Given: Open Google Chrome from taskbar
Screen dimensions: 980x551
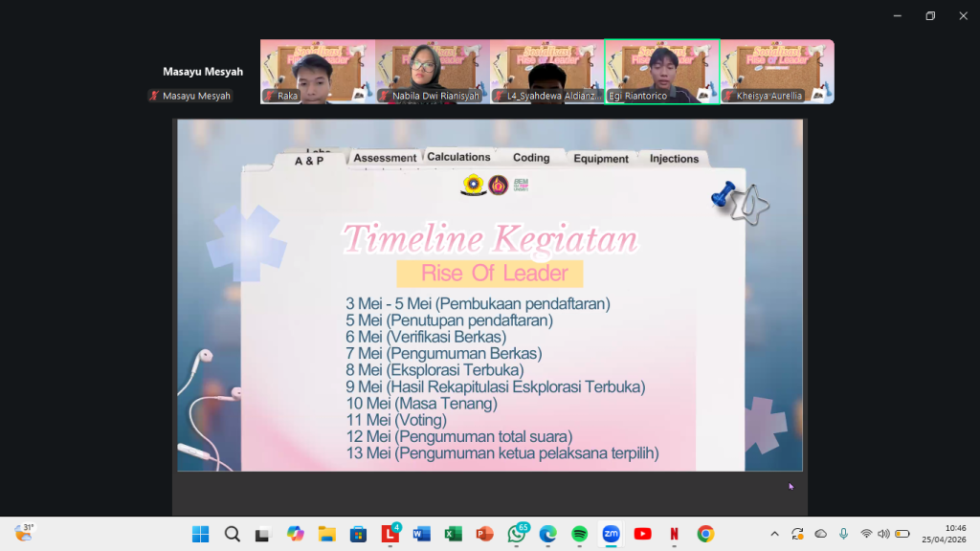Looking at the screenshot, I should [x=705, y=534].
